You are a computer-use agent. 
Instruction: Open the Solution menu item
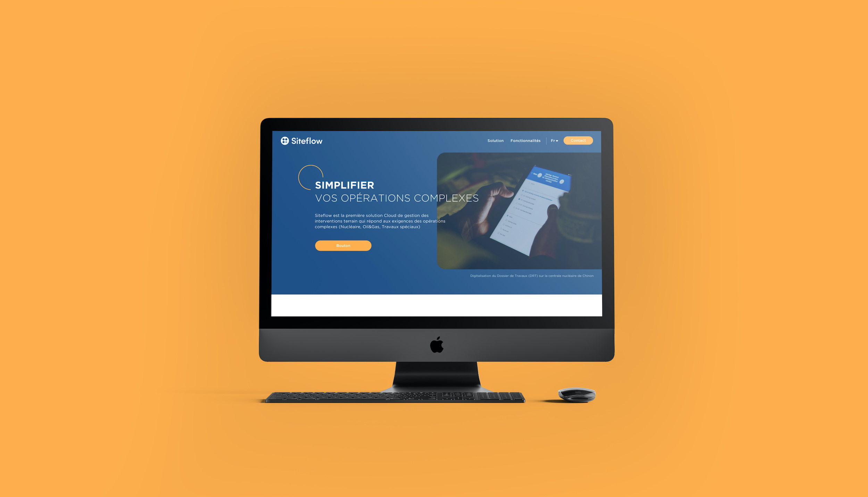[495, 141]
